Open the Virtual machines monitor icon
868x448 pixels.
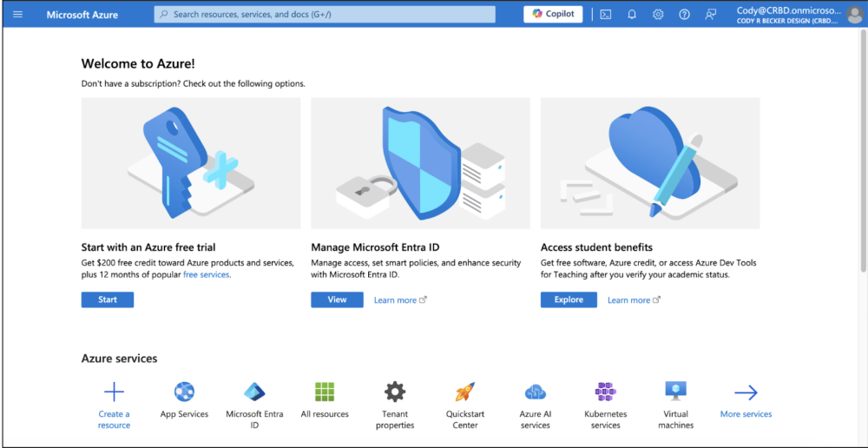tap(676, 392)
